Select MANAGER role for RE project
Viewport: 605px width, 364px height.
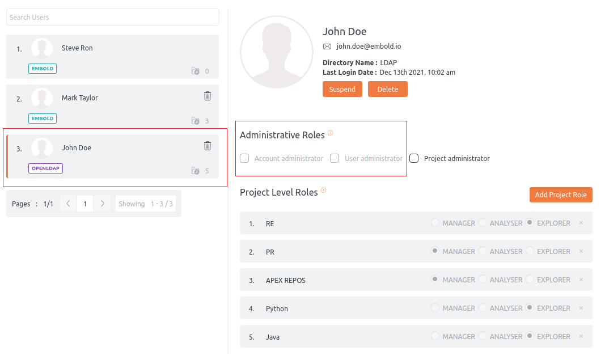click(x=435, y=223)
